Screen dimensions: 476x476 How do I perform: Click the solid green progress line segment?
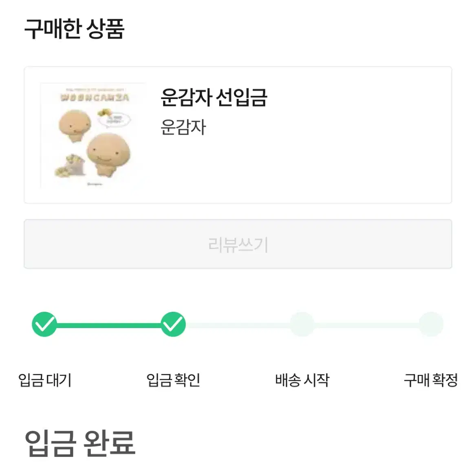(x=109, y=326)
